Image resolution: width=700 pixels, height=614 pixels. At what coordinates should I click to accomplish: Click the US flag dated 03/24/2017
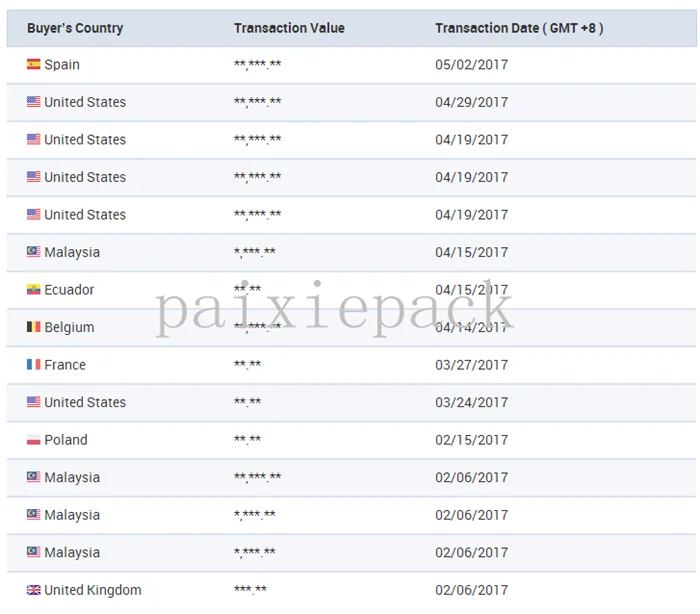33,402
